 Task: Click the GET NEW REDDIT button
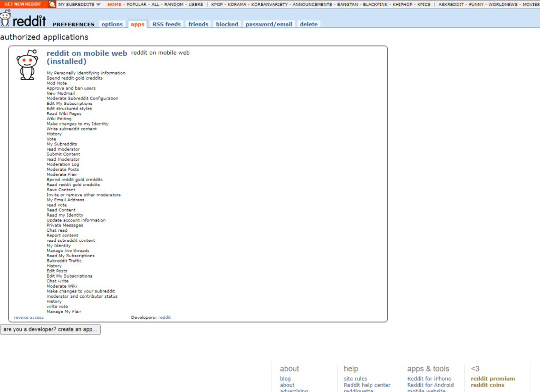point(23,4)
